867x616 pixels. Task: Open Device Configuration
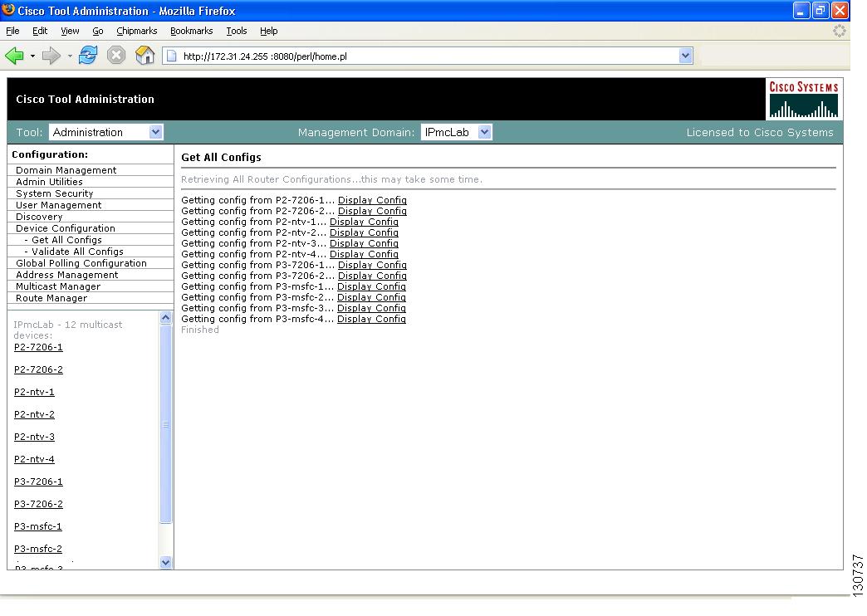pyautogui.click(x=66, y=228)
